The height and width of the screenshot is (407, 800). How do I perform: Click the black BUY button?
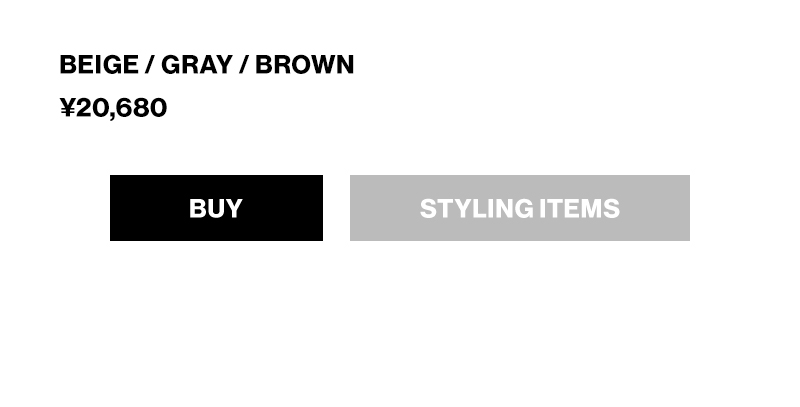tap(216, 208)
